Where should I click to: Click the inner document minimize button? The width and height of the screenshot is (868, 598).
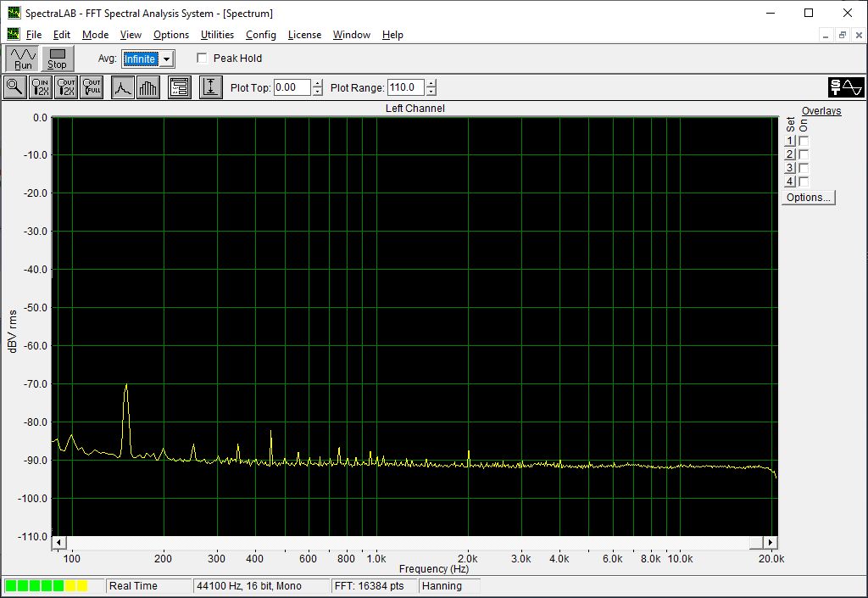(826, 35)
